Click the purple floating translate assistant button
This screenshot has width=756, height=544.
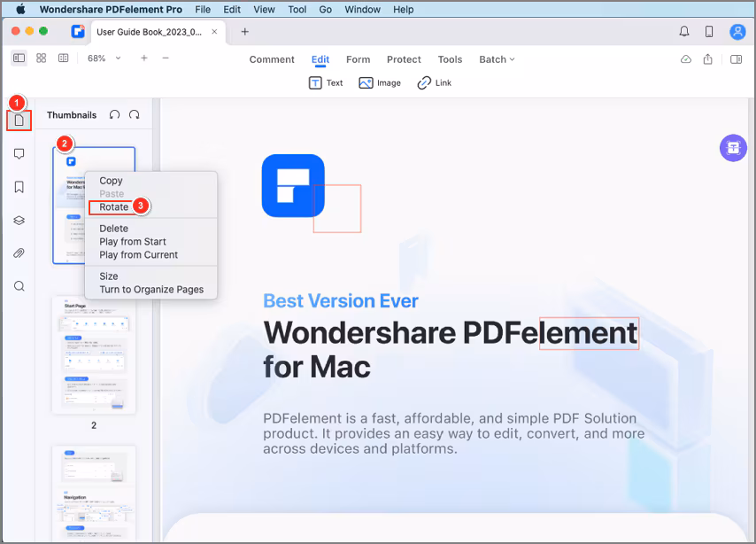coord(733,148)
